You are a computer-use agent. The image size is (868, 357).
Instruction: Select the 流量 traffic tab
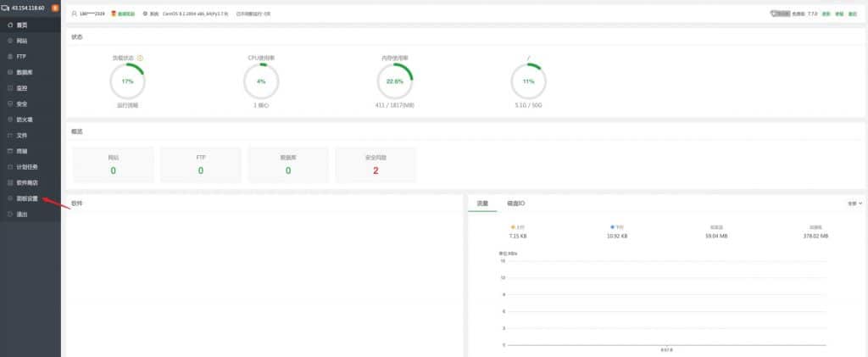click(482, 204)
